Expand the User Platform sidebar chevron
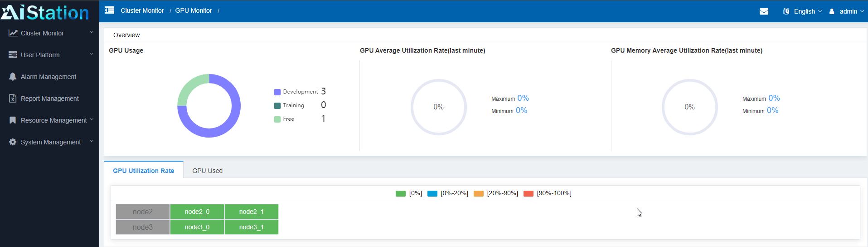868x247 pixels. pos(92,54)
